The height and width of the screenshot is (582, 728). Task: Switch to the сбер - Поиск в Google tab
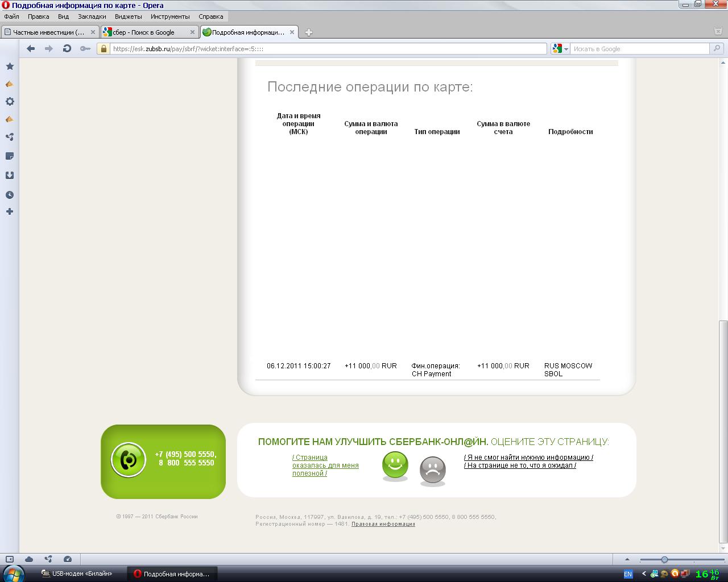pos(149,32)
